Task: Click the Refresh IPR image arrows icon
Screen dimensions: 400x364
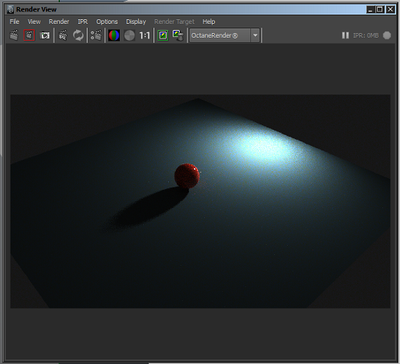Action: [78, 35]
